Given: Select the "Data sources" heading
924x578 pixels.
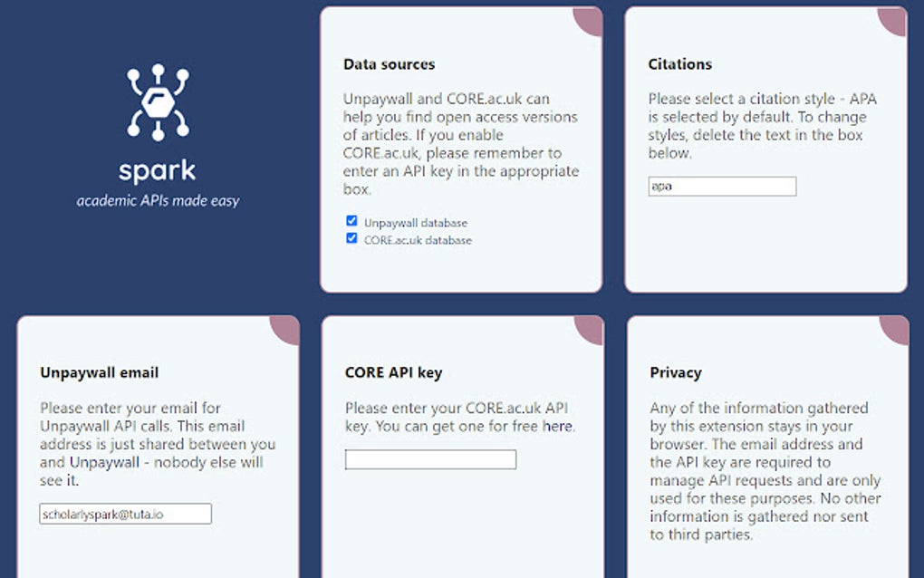Looking at the screenshot, I should 389,64.
